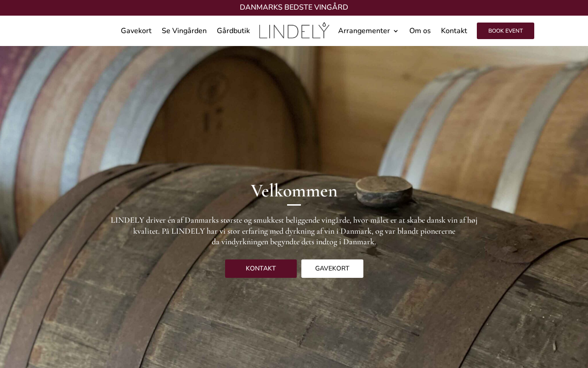This screenshot has width=588, height=368.
Task: Click the BOOK EVENT button
Action: point(505,31)
